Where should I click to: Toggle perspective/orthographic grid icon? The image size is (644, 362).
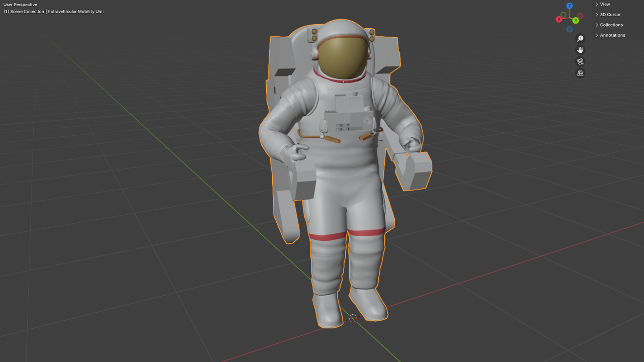(x=580, y=73)
